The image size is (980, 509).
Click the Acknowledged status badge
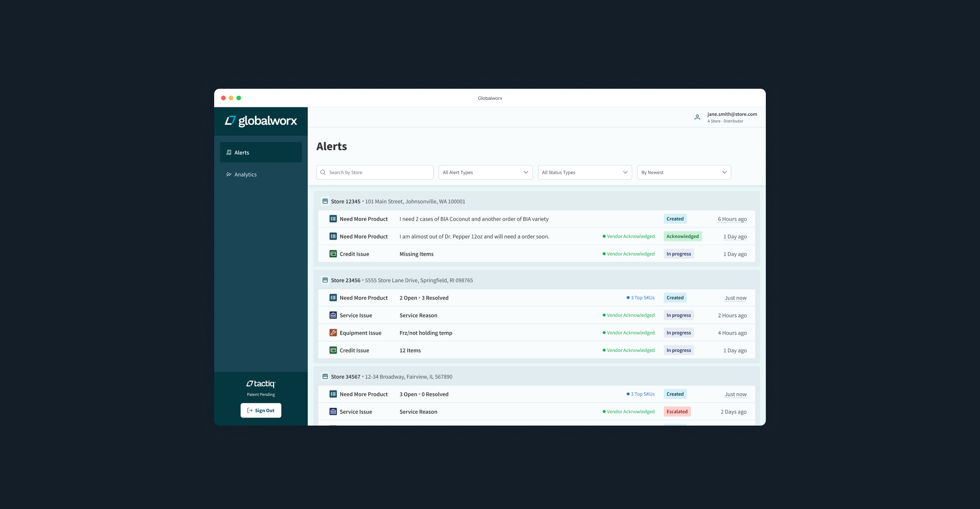682,237
